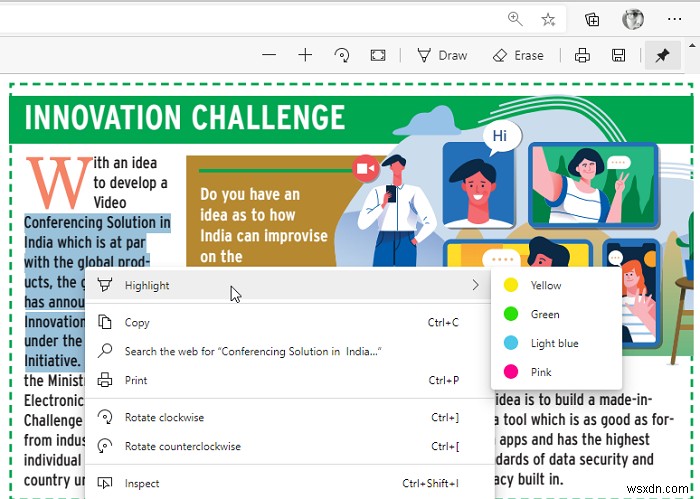Click the magnifier icon beside Search the web

(x=105, y=351)
